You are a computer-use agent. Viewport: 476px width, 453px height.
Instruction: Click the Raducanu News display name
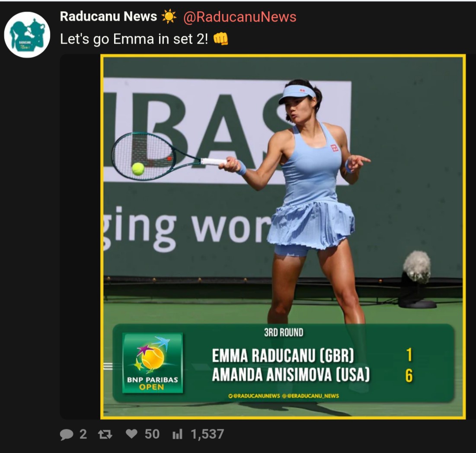click(x=109, y=16)
